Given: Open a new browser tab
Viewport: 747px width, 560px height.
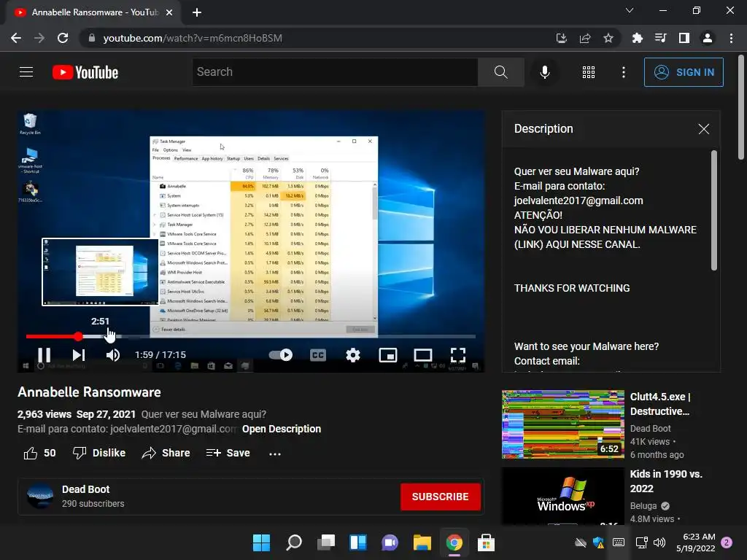Looking at the screenshot, I should pos(197,12).
